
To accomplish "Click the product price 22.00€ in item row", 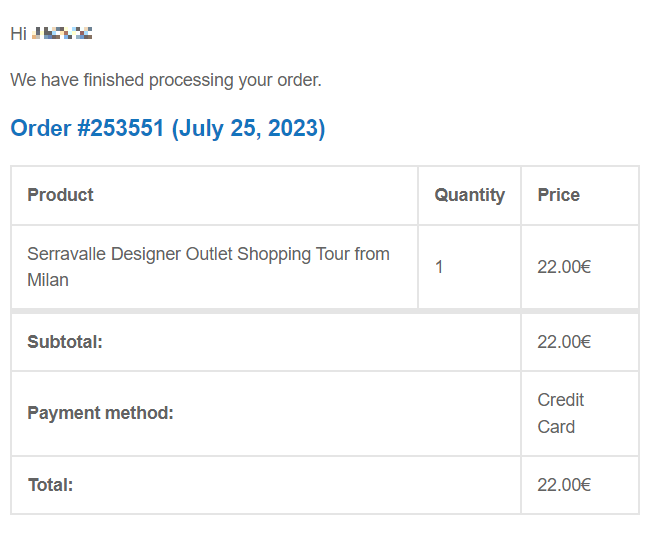I will [564, 267].
